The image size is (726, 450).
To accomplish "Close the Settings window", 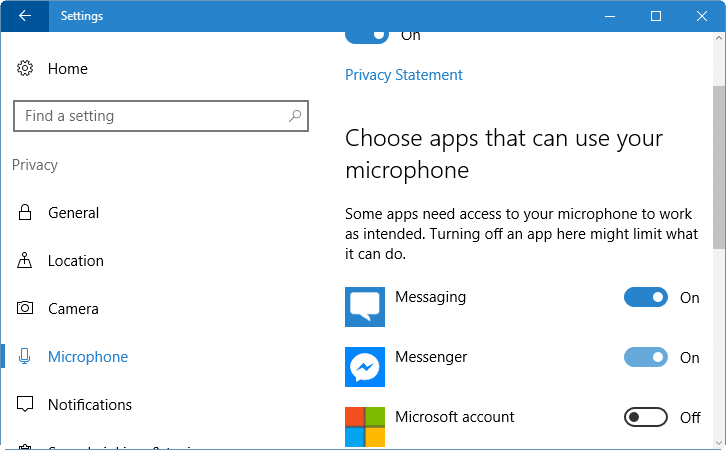I will coord(701,16).
